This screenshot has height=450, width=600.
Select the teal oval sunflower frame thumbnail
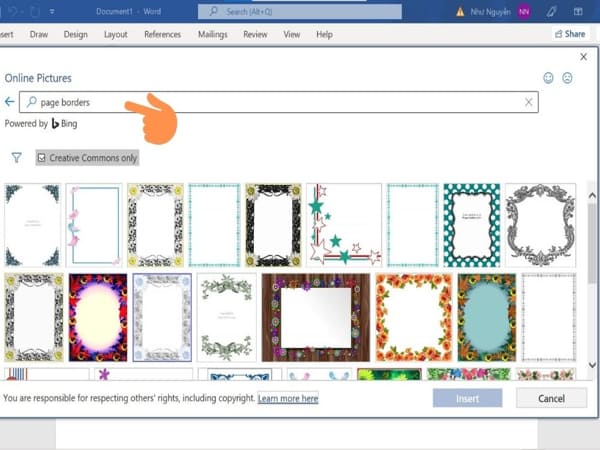(x=487, y=318)
